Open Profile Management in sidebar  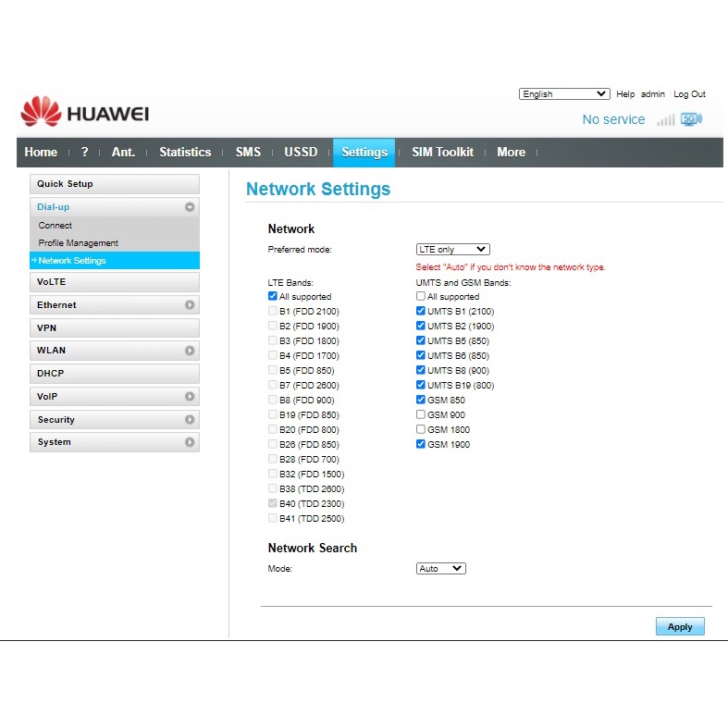[x=79, y=243]
